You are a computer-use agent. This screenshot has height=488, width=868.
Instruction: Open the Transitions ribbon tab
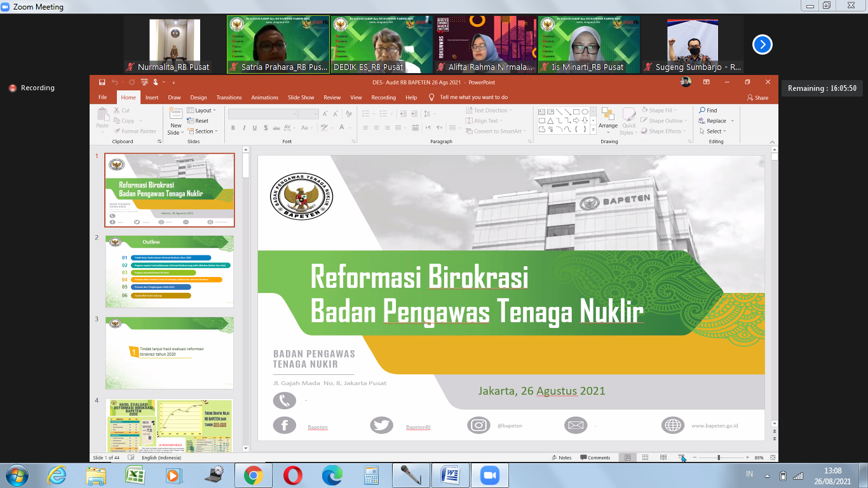[229, 97]
